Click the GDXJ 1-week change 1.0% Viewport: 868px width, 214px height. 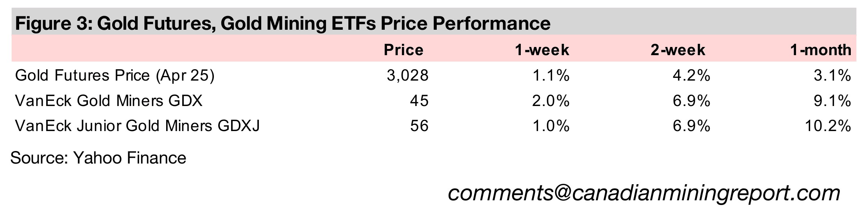pos(551,126)
